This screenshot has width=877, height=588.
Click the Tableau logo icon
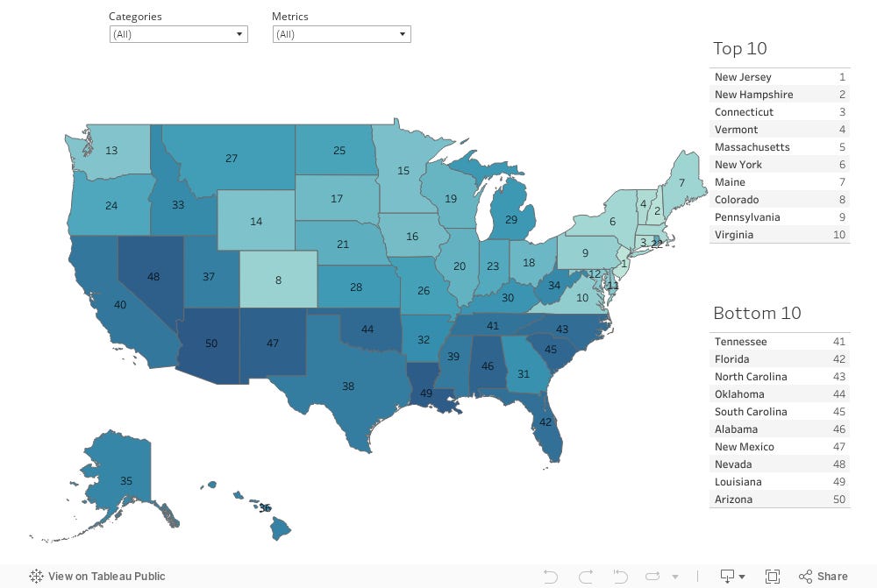[36, 577]
